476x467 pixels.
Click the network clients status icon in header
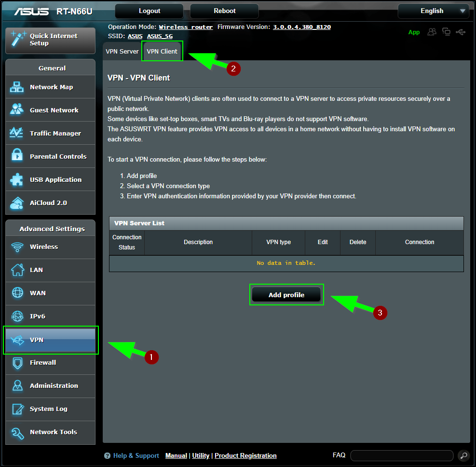click(446, 31)
